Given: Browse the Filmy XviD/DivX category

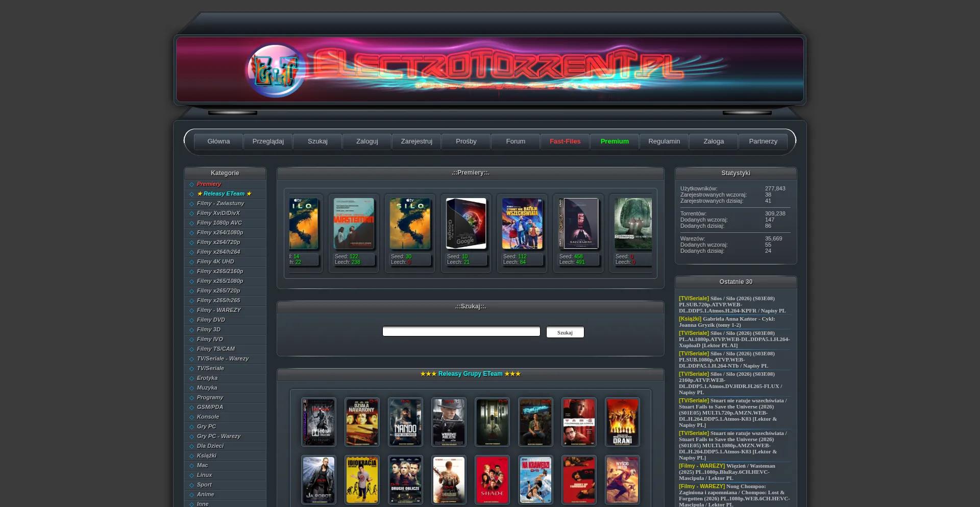Looking at the screenshot, I should point(218,213).
